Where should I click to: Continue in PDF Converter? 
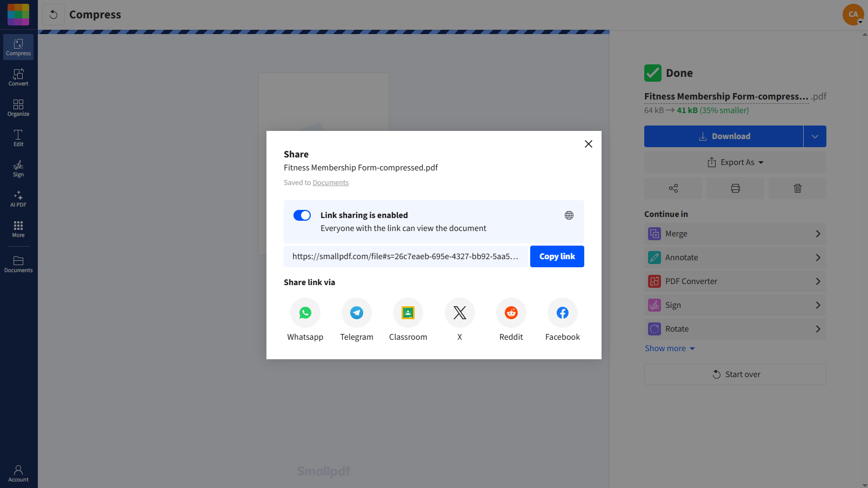[735, 281]
